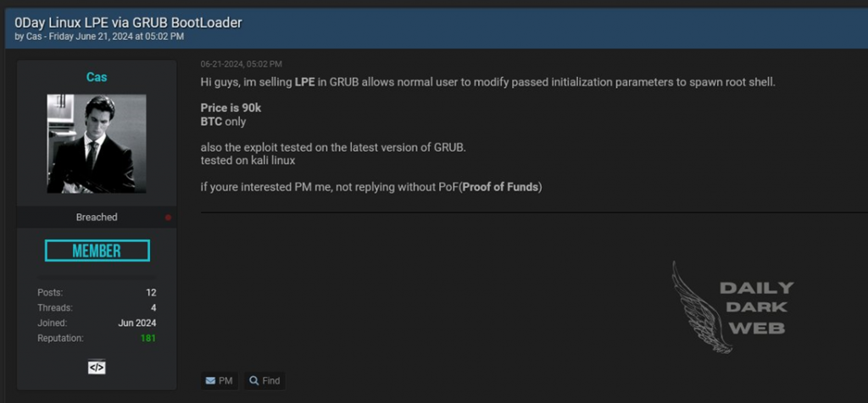This screenshot has height=403, width=868.
Task: Click the Breached user title
Action: 97,218
